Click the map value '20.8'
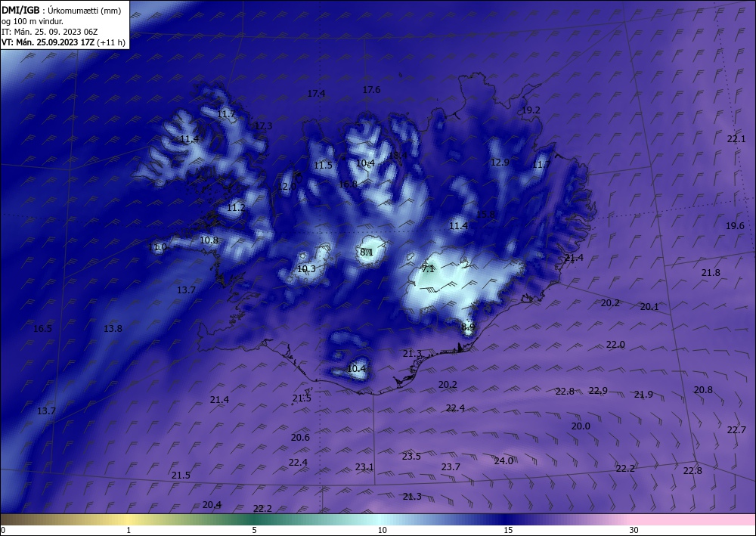 [703, 389]
